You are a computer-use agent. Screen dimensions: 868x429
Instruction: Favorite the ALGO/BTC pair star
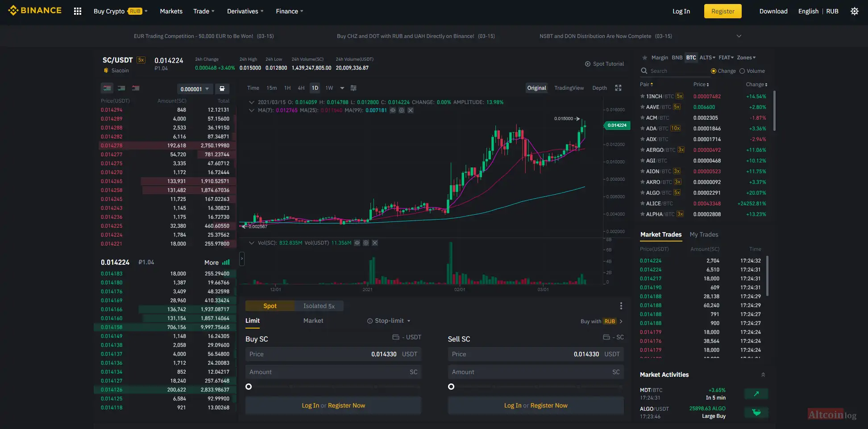tap(643, 192)
